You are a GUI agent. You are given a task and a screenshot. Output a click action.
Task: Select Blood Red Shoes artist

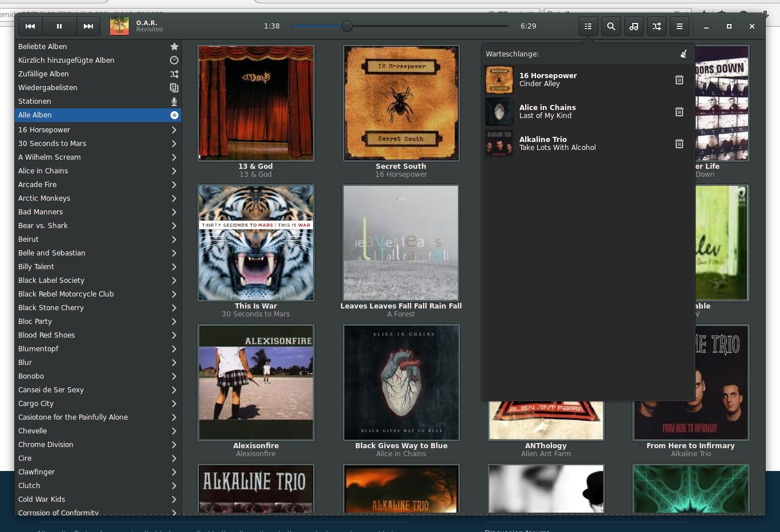pos(98,335)
